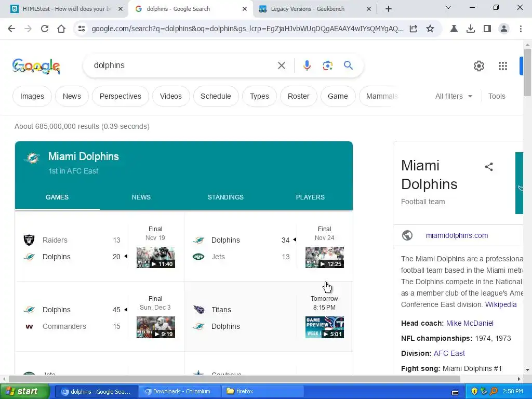This screenshot has height=399, width=532.
Task: Open the tab search chevron
Action: [x=448, y=7]
